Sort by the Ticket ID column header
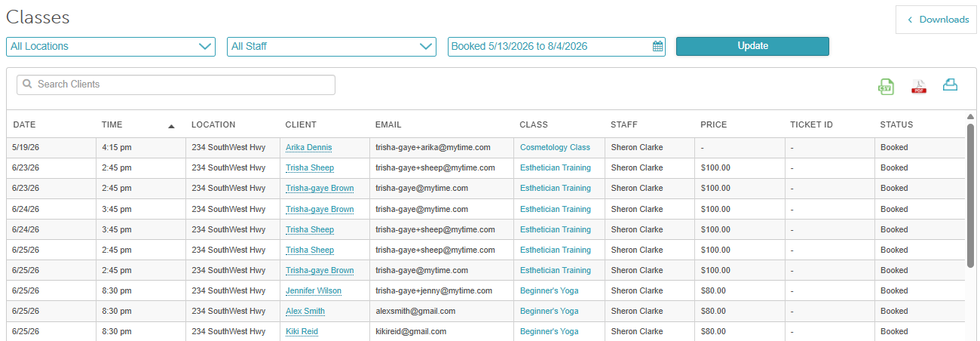Viewport: 980px width, 341px height. point(811,125)
